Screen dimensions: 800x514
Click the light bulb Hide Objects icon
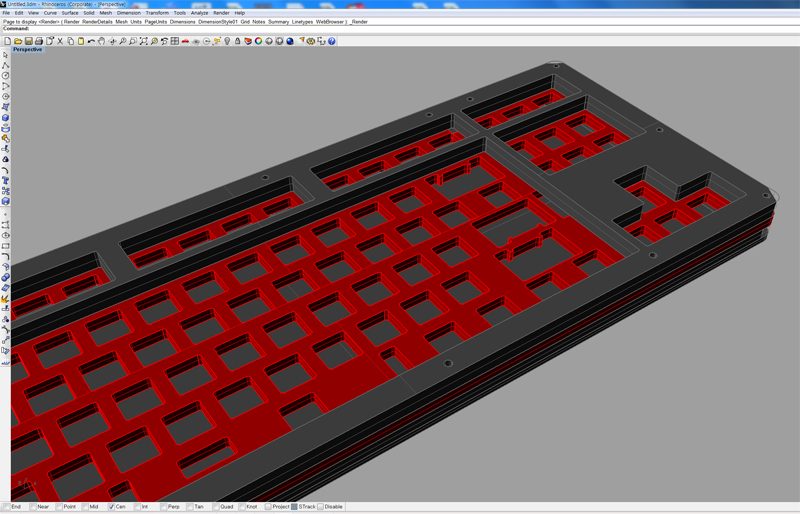pyautogui.click(x=227, y=41)
